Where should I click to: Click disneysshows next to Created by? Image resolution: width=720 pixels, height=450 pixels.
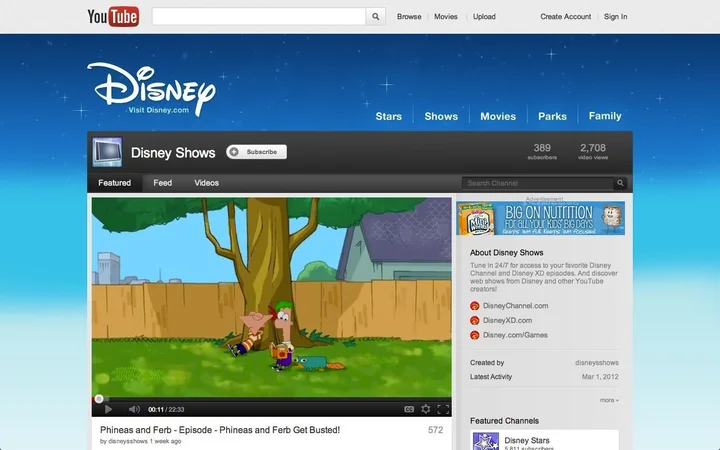(x=596, y=363)
